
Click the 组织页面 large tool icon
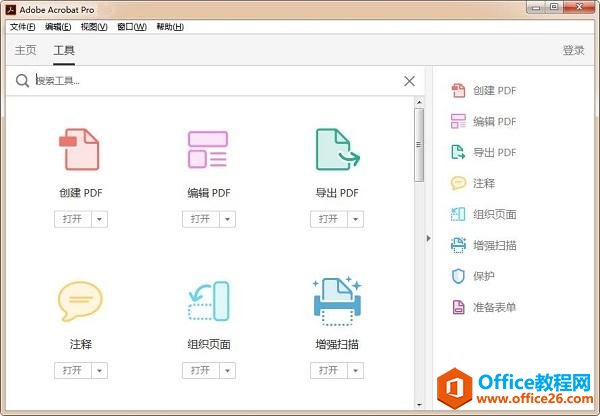coord(209,301)
